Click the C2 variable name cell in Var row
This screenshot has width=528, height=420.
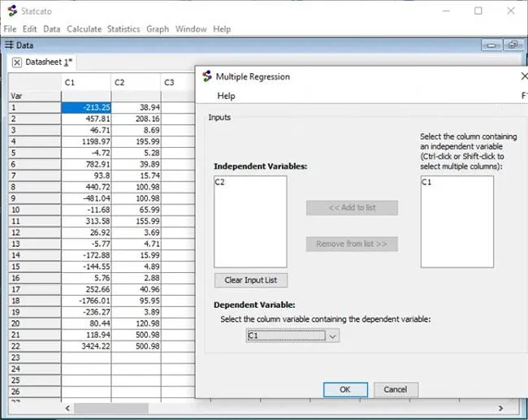(x=136, y=97)
